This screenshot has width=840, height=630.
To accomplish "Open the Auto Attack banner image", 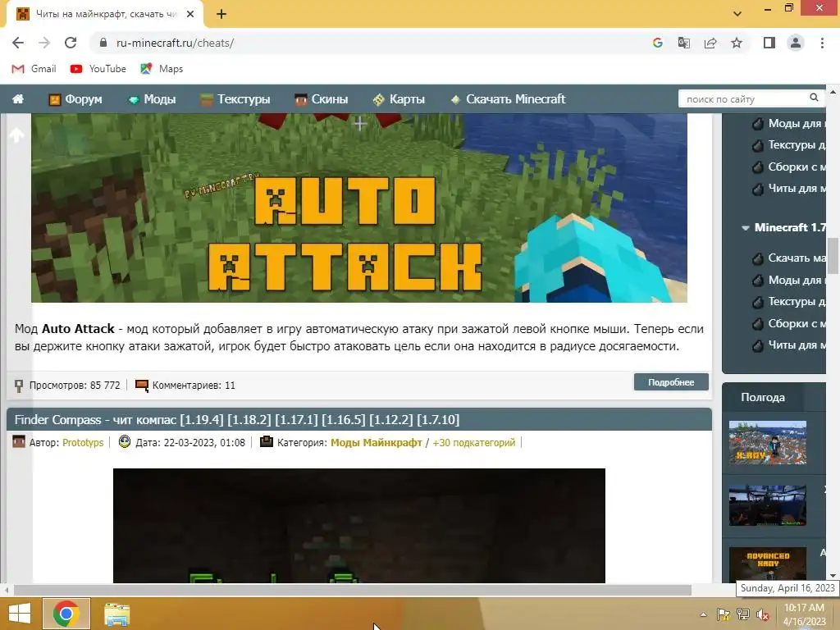I will click(359, 208).
